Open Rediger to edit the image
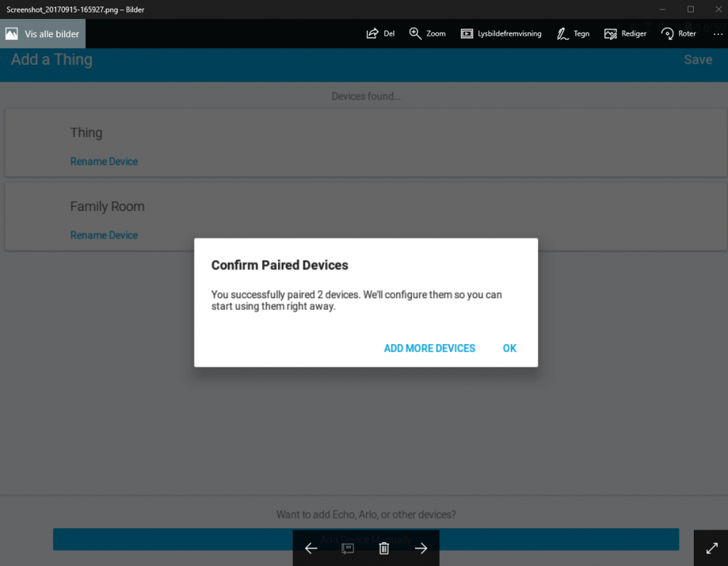Screen dimensions: 728x566 (625, 33)
